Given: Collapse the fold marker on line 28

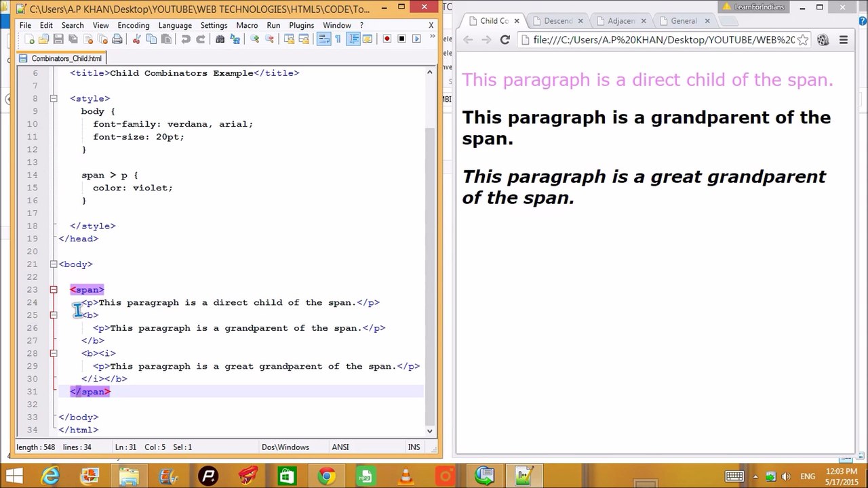Looking at the screenshot, I should click(54, 353).
